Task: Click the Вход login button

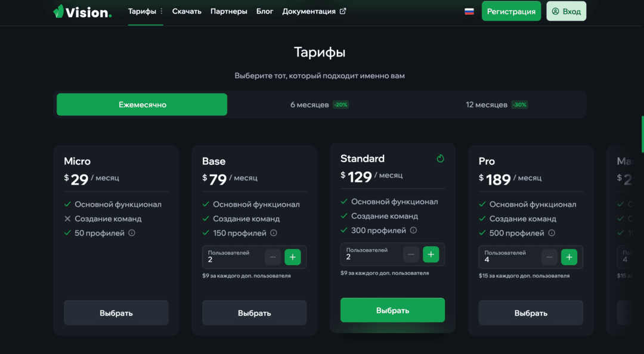Action: point(566,11)
